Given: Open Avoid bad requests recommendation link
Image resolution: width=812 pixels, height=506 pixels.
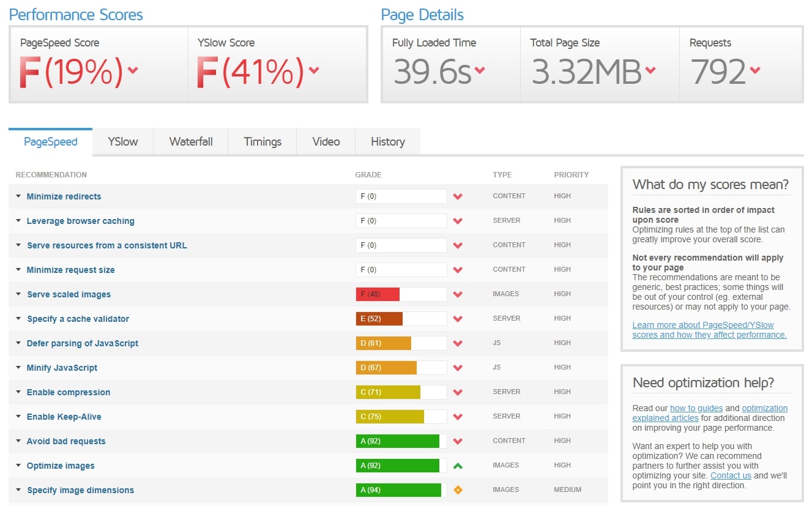Looking at the screenshot, I should [x=66, y=441].
